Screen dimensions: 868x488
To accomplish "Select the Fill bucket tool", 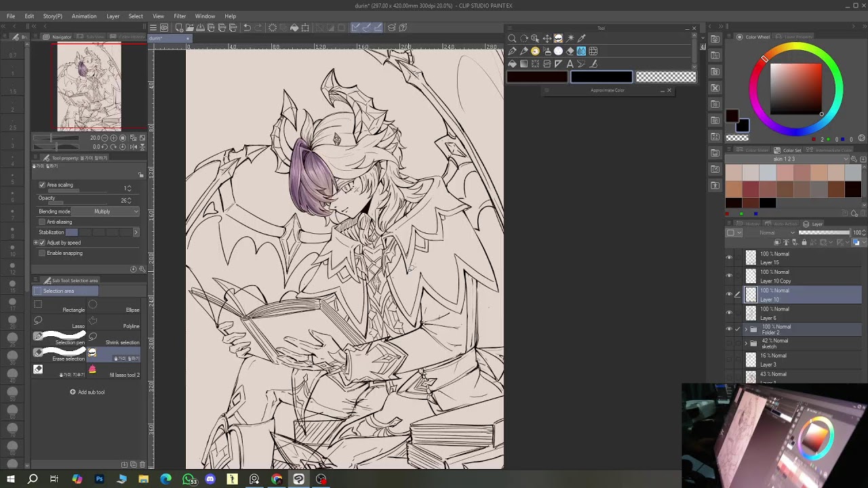I will pos(512,64).
